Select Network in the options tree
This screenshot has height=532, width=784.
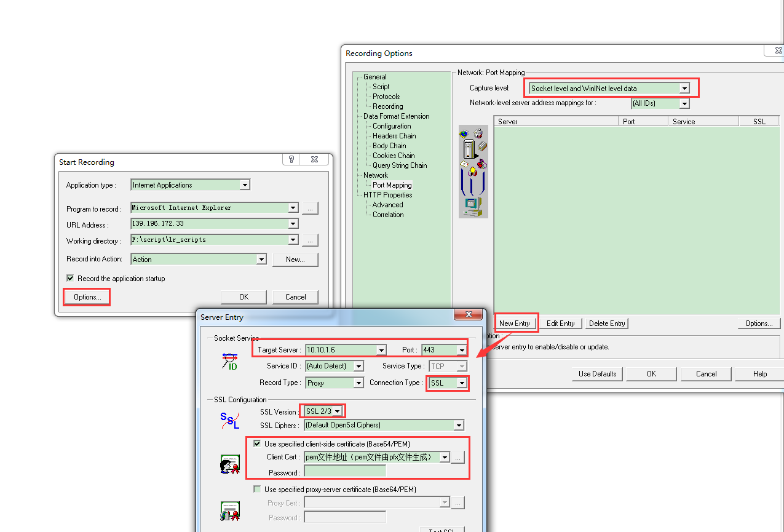click(376, 175)
